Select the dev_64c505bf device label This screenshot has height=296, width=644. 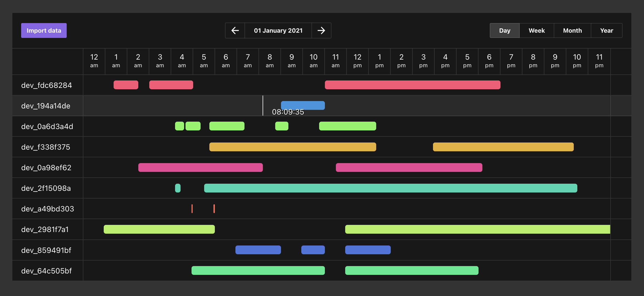click(46, 271)
